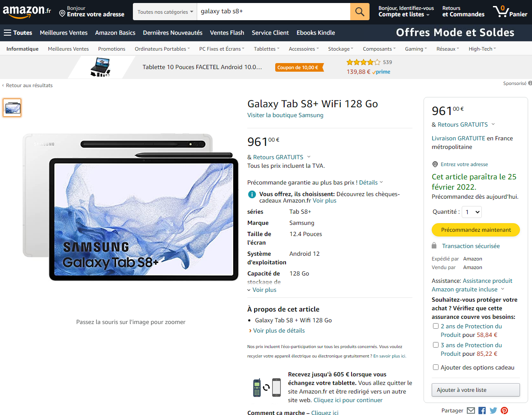The width and height of the screenshot is (532, 415).
Task: Open Service Client
Action: click(x=271, y=33)
